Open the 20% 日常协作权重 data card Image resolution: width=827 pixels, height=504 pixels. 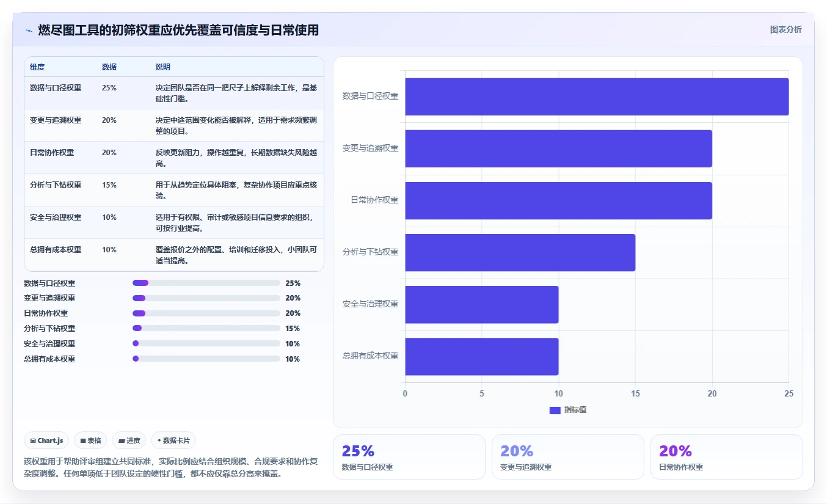coord(727,457)
